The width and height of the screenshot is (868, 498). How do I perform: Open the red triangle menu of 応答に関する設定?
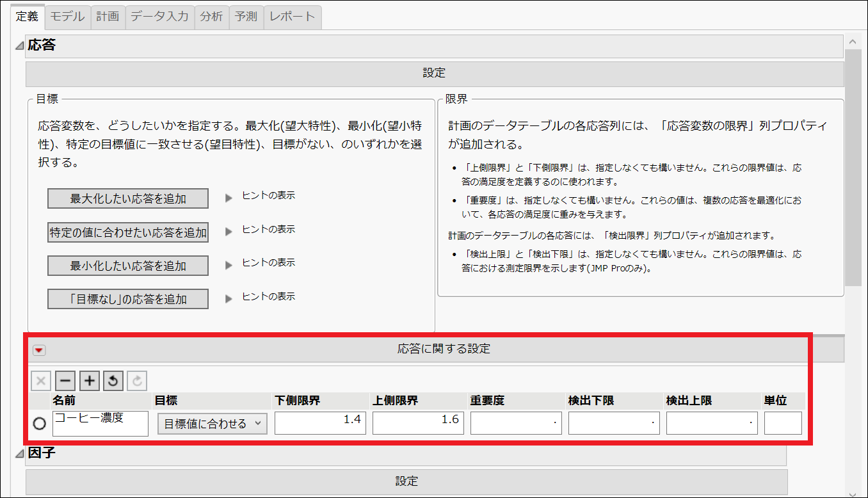40,350
